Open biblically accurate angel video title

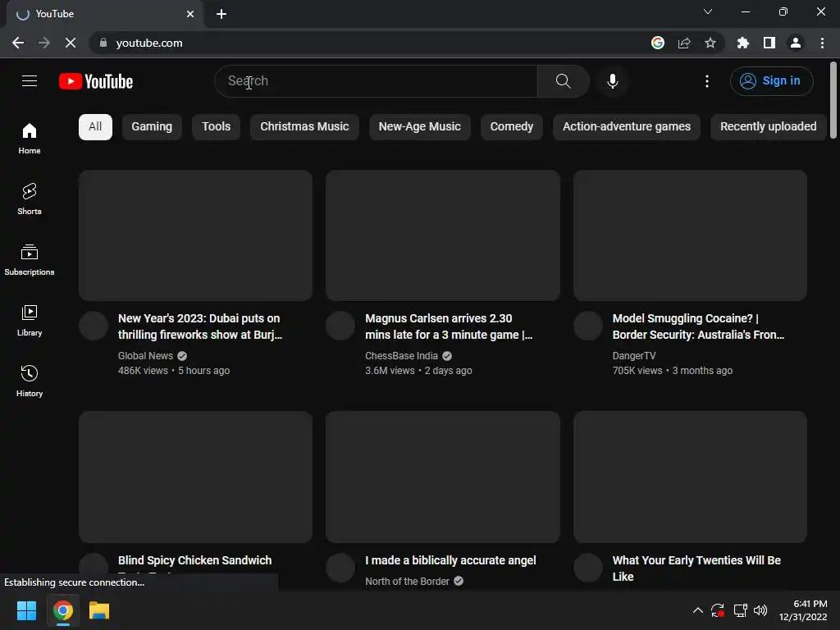[x=450, y=560]
